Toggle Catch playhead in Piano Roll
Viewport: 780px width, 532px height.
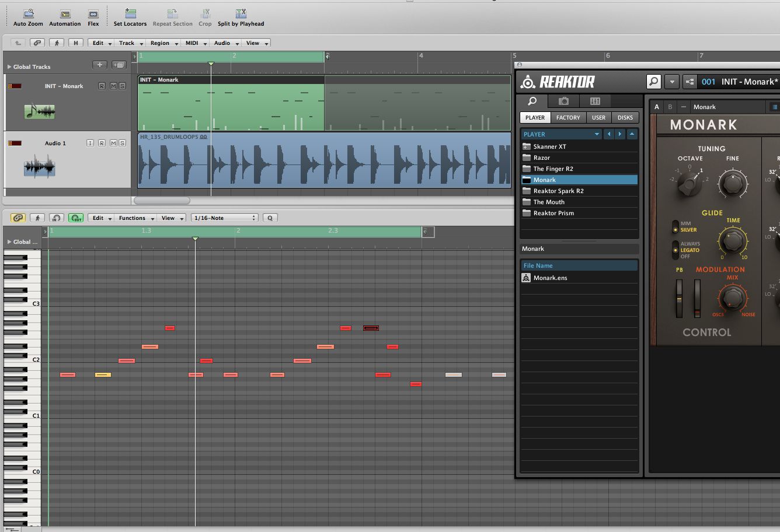click(37, 218)
